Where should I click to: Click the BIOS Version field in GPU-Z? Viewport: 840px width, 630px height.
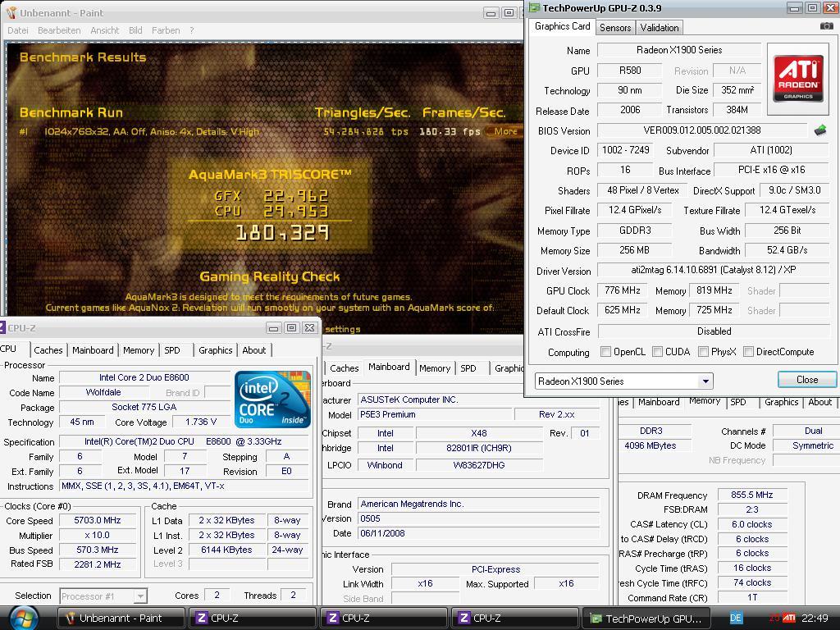(702, 130)
